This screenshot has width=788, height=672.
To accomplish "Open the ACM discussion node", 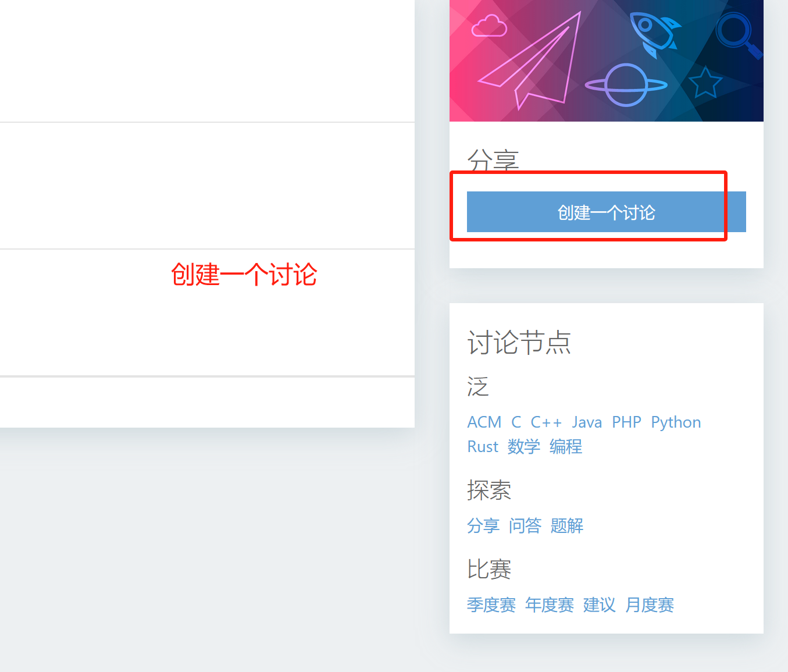I will pos(484,422).
